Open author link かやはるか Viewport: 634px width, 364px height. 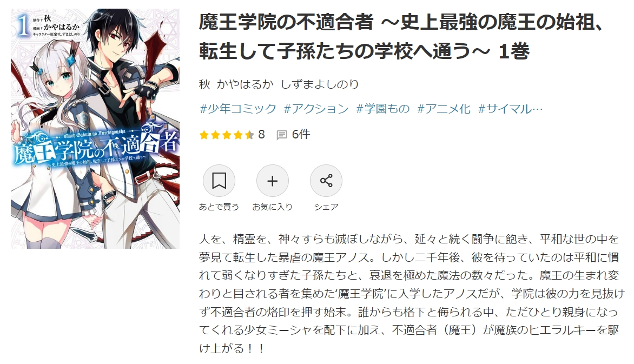click(x=245, y=84)
